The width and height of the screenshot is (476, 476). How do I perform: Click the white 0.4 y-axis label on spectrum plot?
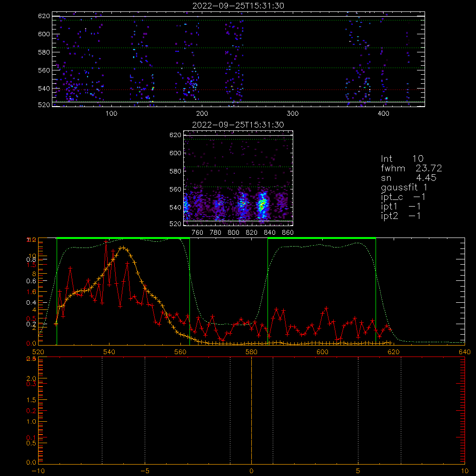[x=31, y=303]
